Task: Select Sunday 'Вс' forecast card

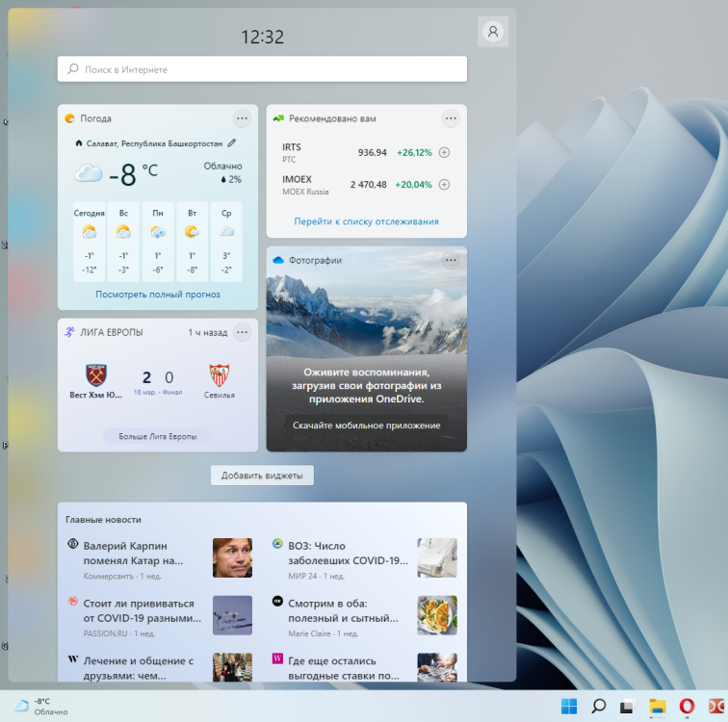Action: point(123,242)
